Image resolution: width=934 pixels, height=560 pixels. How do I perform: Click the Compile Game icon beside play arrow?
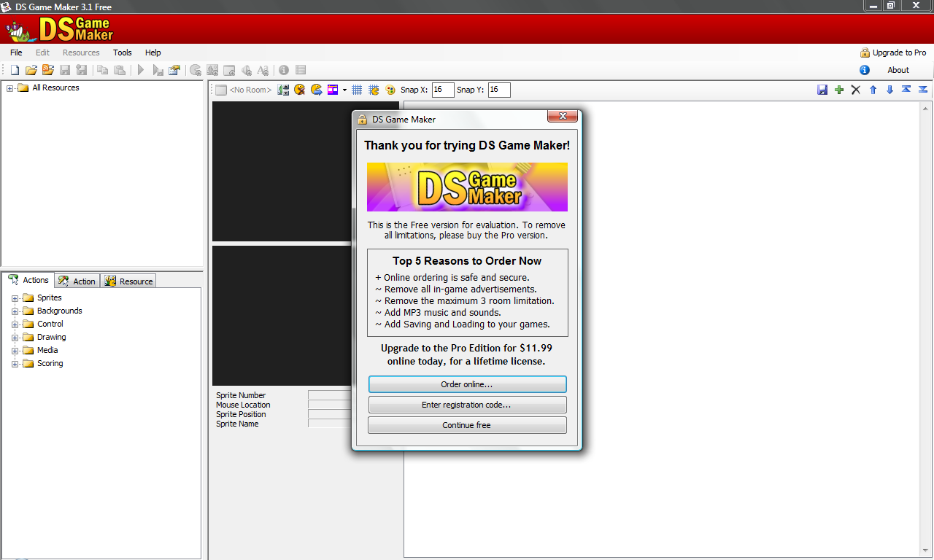[158, 70]
